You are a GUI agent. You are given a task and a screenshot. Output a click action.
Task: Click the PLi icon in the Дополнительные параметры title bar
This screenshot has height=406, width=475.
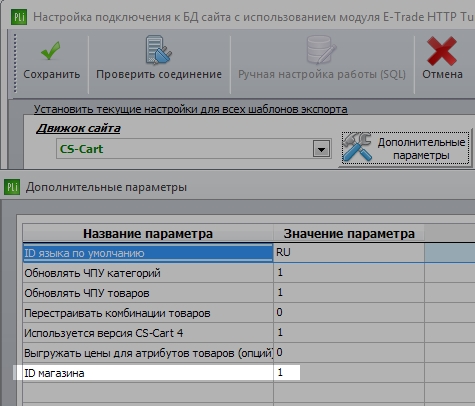point(12,187)
